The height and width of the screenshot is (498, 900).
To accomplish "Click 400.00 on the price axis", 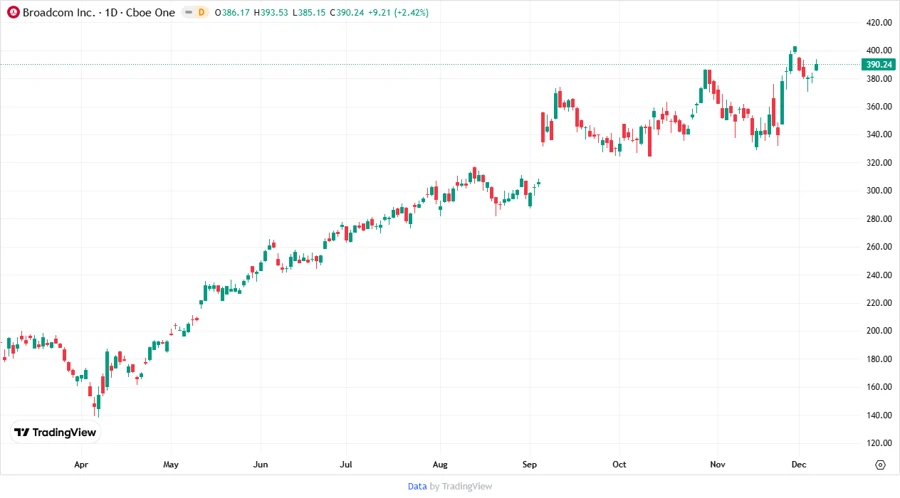I will (879, 50).
